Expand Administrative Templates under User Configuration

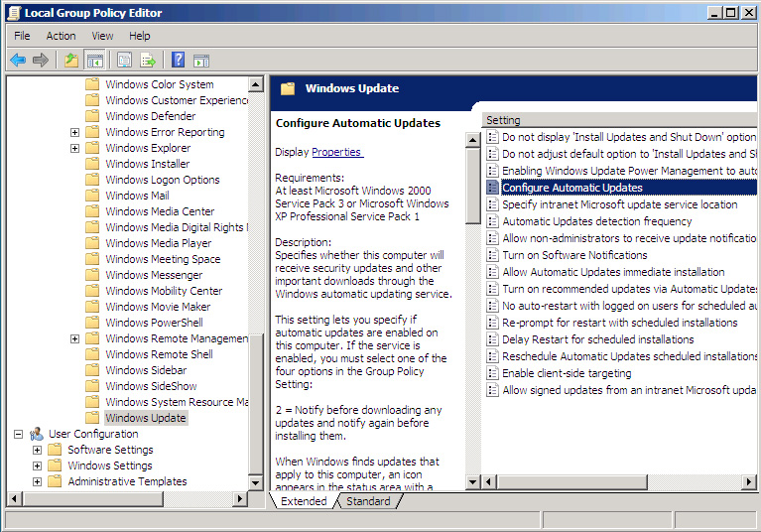[38, 482]
